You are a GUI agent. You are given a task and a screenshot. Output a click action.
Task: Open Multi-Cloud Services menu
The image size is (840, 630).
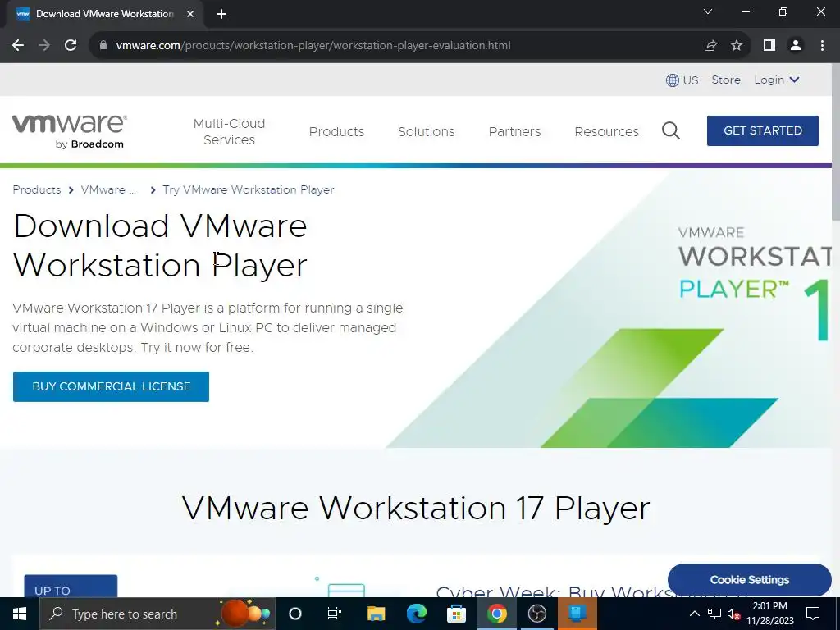click(230, 131)
